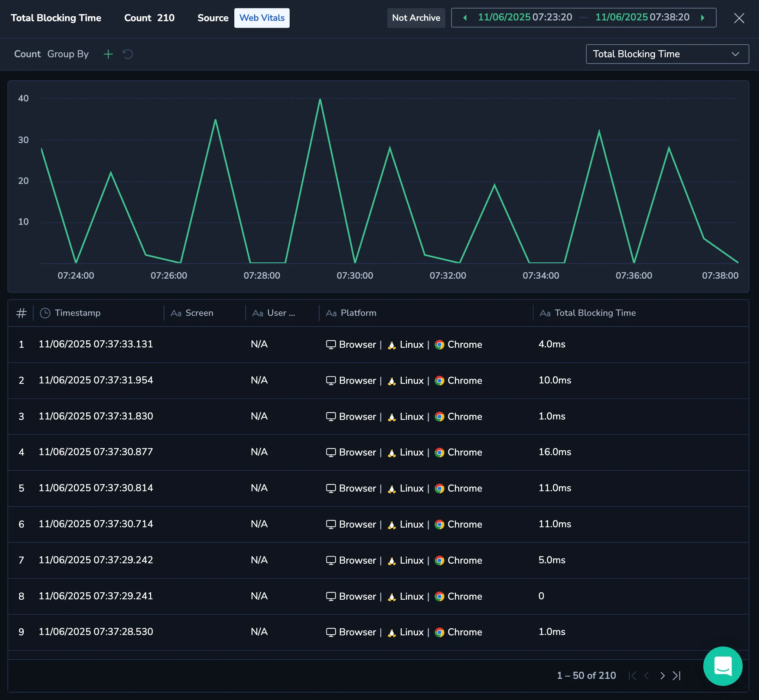This screenshot has width=759, height=700.
Task: Open the live chat support bubble
Action: 723,666
